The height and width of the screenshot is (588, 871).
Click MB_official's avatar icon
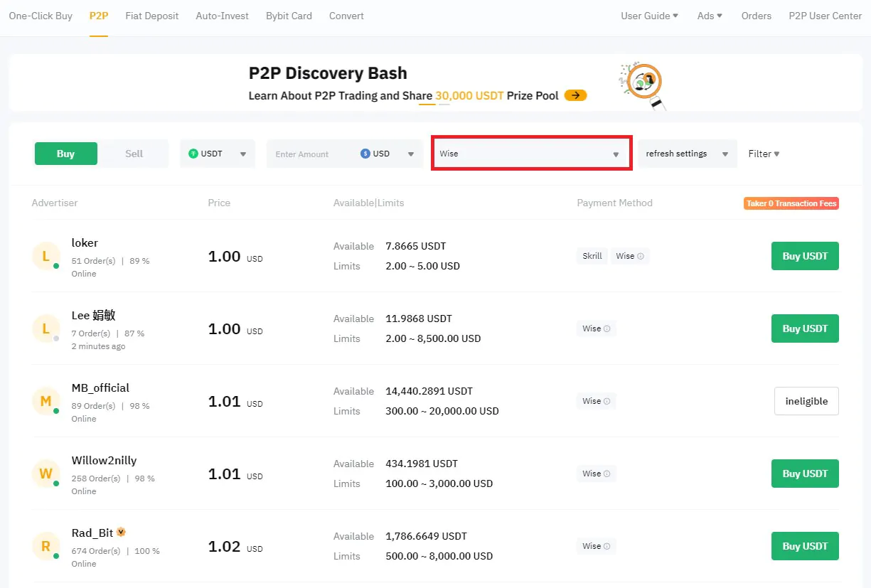[x=46, y=401]
